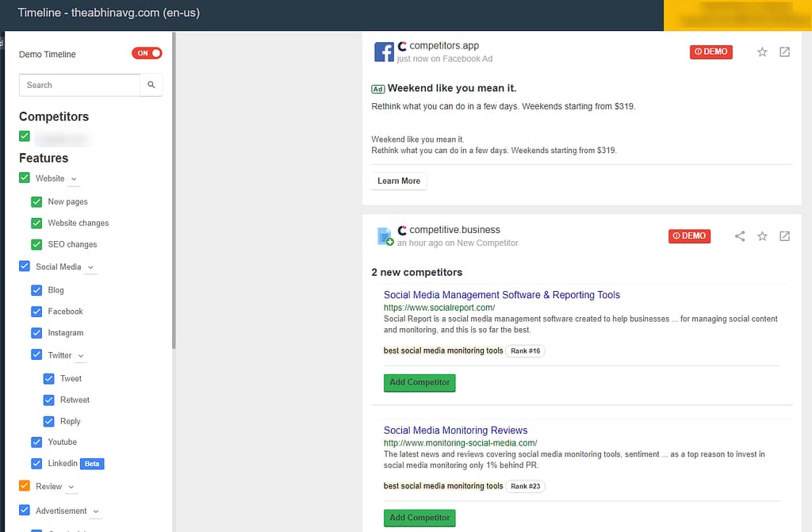Click the Facebook logo icon
The width and height of the screenshot is (812, 532).
384,52
